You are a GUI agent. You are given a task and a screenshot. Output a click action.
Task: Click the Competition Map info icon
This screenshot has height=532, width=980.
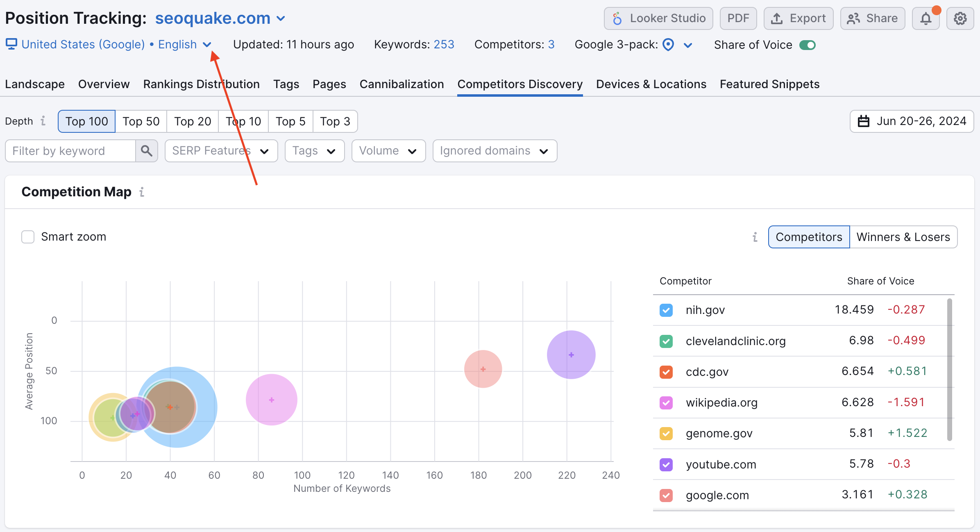[x=142, y=192]
